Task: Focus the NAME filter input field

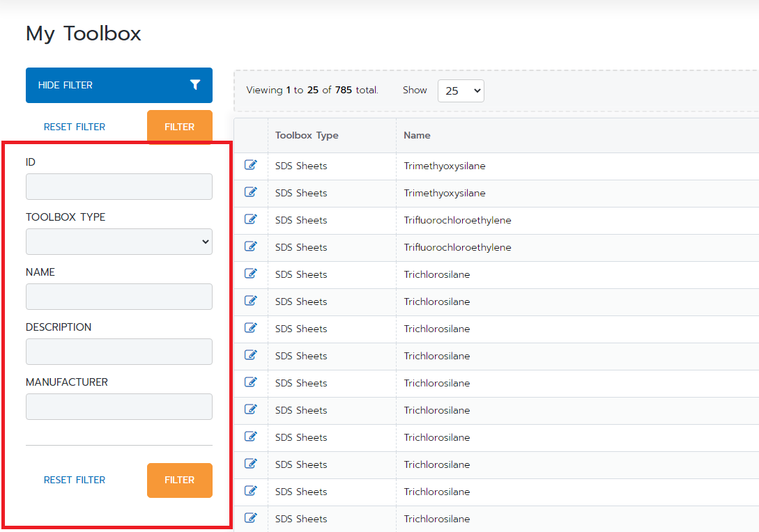Action: coord(119,297)
